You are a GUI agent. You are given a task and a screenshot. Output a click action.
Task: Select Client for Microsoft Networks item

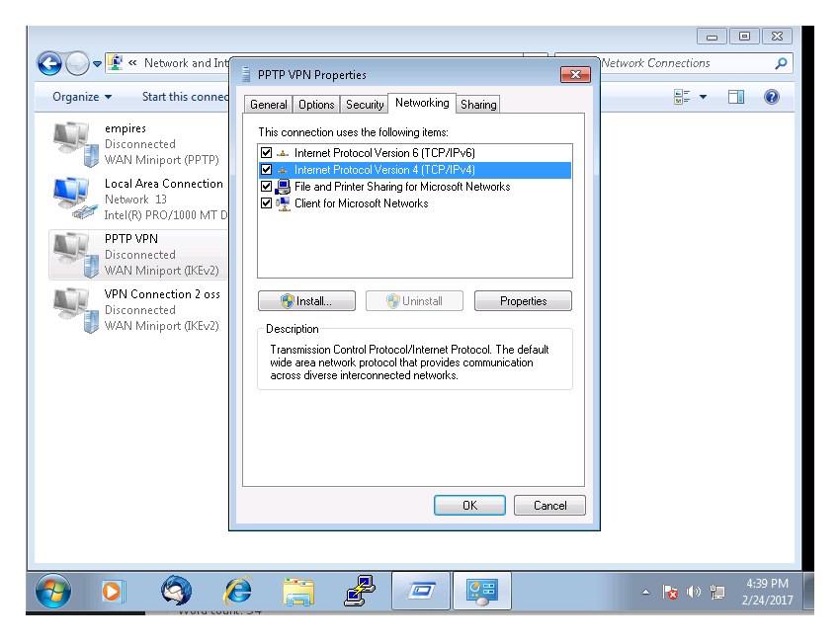tap(362, 203)
